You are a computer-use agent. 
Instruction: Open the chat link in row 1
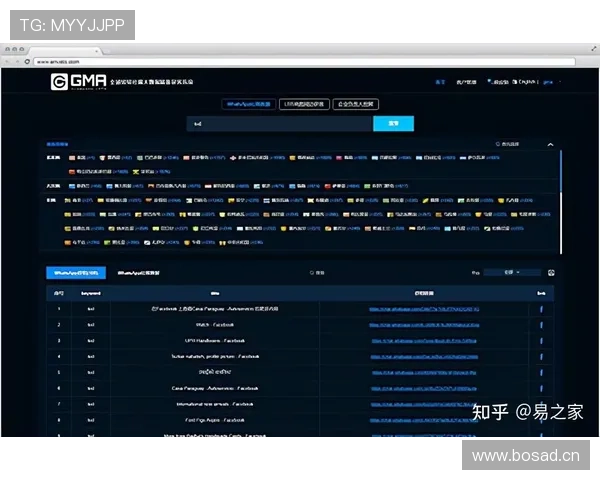[x=425, y=310]
